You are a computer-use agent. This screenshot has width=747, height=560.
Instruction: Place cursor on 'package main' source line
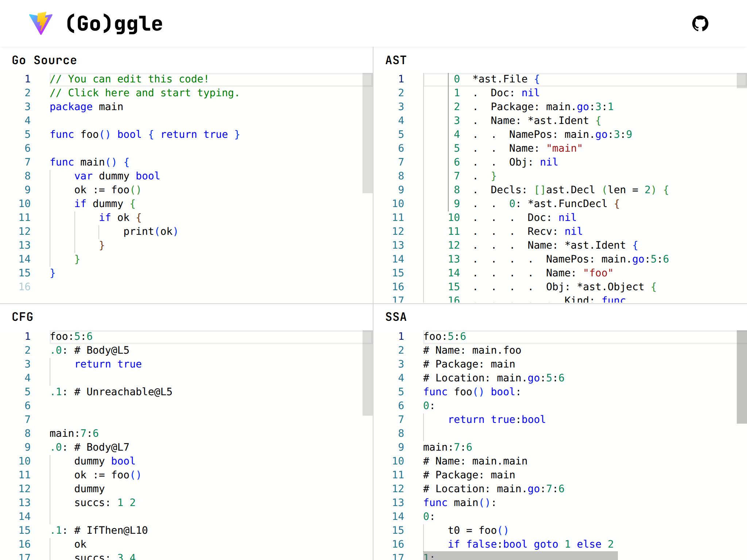86,107
